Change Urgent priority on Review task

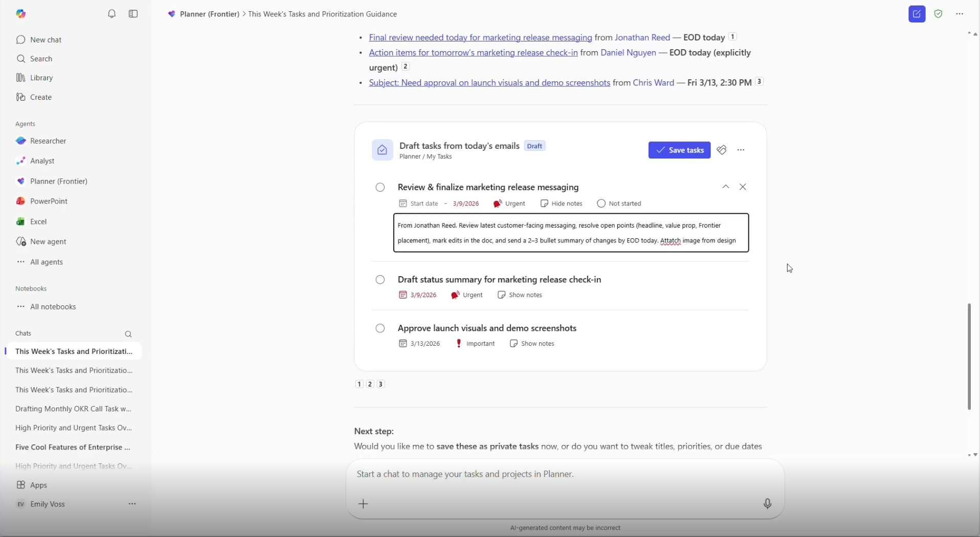[509, 204]
